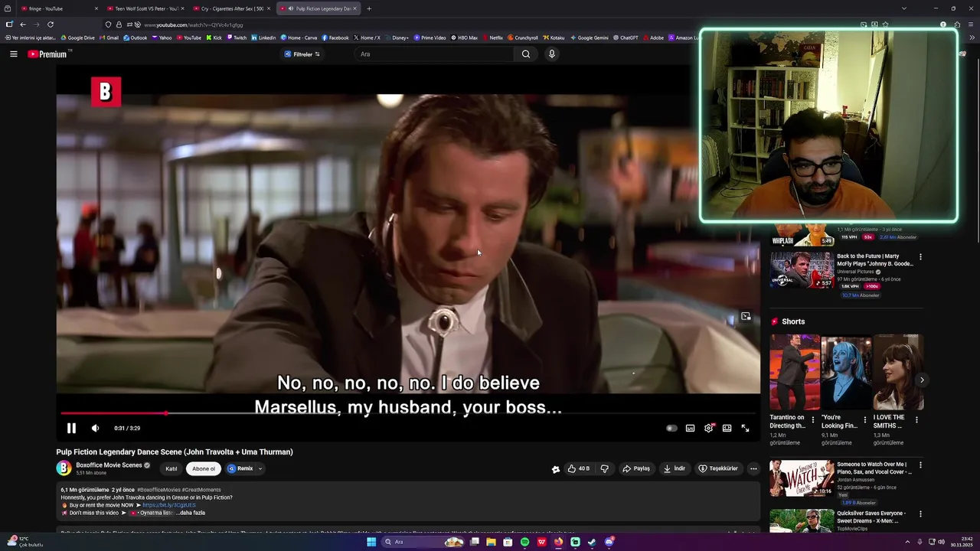Image resolution: width=980 pixels, height=551 pixels.
Task: Open the bit.ly link in description
Action: [x=169, y=505]
